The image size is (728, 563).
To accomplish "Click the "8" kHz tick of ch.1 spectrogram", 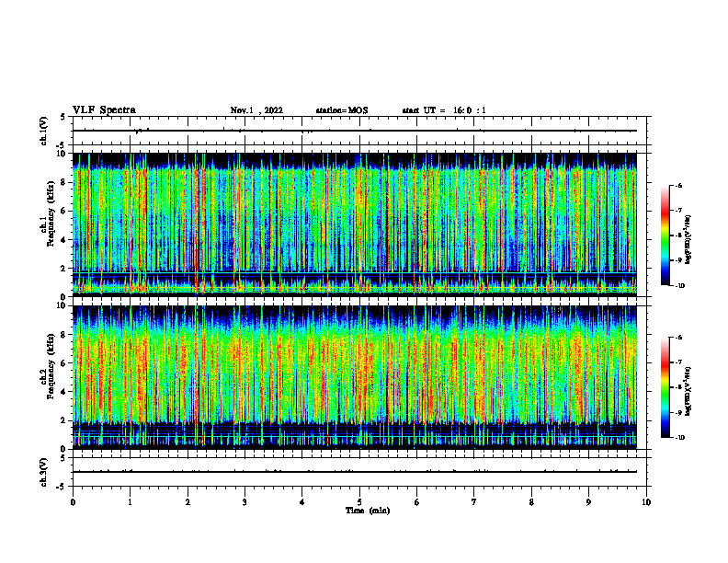I will (64, 182).
